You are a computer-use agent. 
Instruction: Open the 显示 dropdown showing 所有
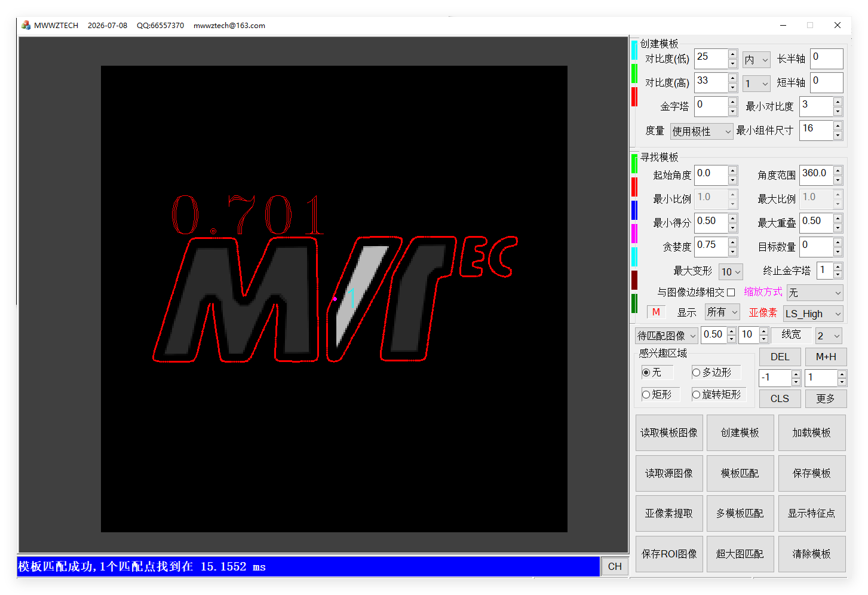click(x=722, y=312)
